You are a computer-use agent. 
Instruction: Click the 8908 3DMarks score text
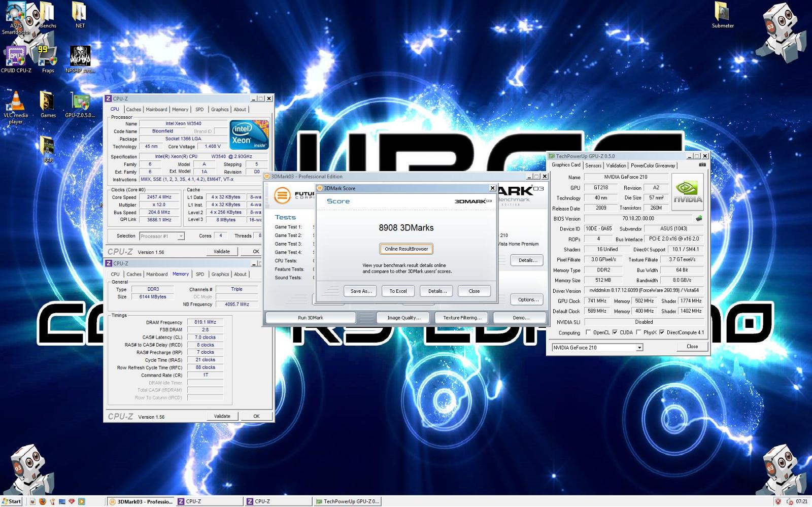click(406, 228)
